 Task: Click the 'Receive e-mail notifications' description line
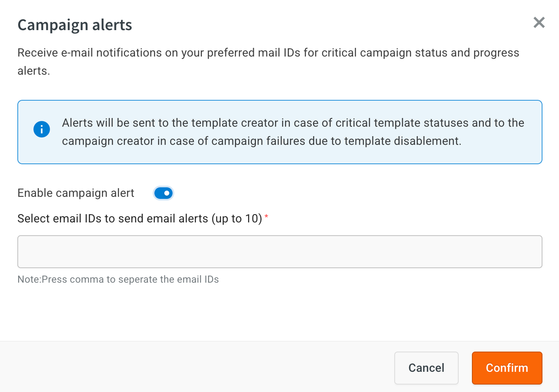point(268,53)
